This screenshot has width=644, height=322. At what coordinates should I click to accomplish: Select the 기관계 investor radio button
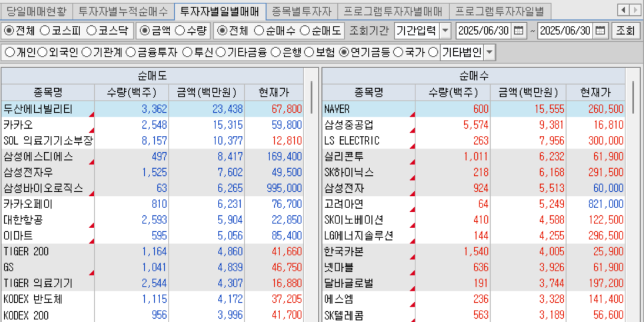(86, 52)
